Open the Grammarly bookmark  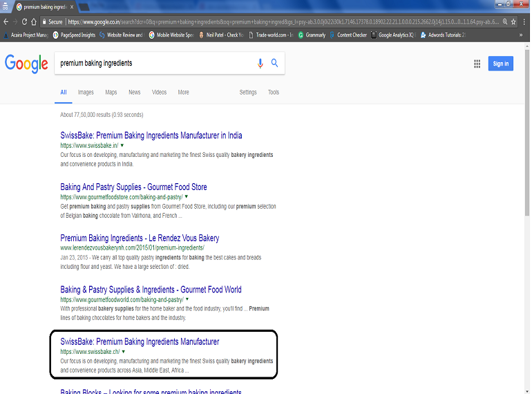point(312,35)
